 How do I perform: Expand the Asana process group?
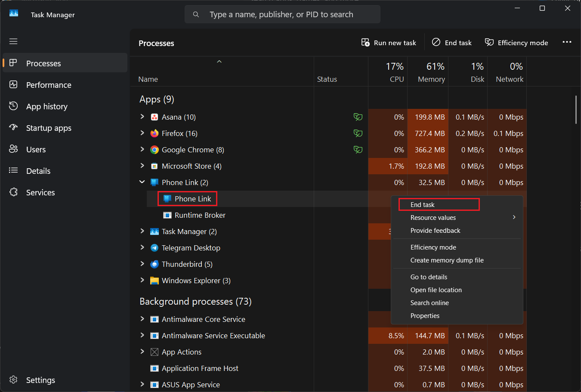pos(142,117)
